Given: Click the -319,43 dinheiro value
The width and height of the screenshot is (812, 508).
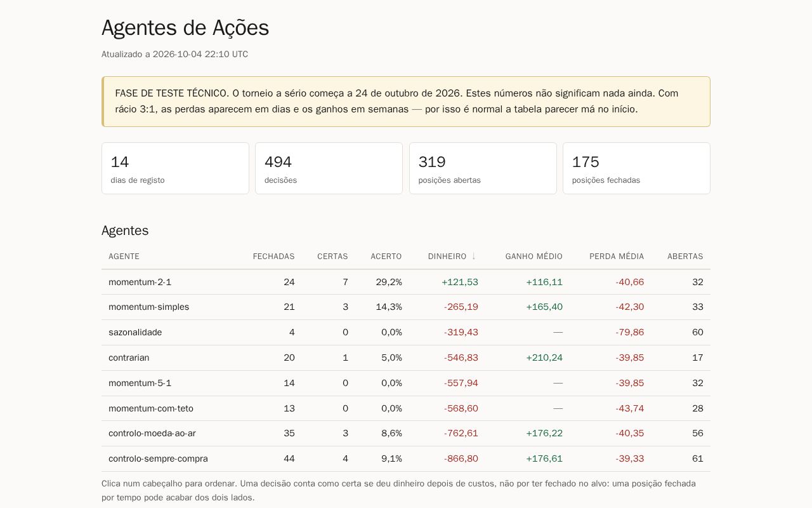Looking at the screenshot, I should point(461,333).
